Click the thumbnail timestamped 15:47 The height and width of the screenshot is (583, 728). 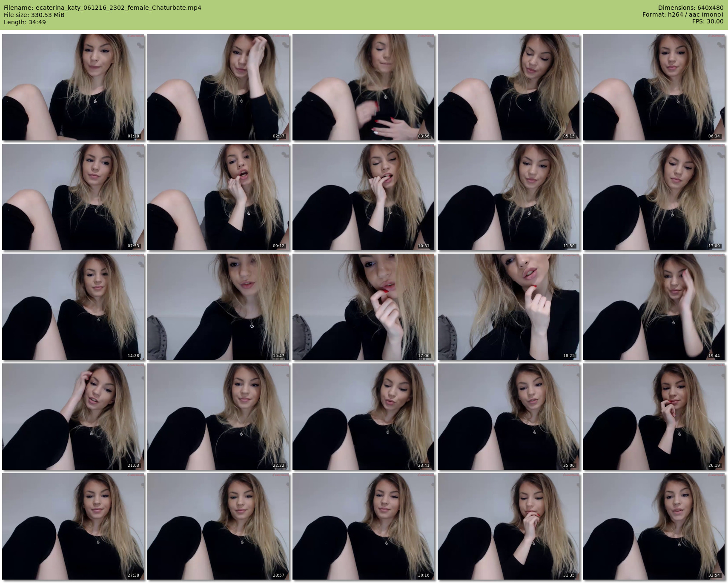point(218,307)
